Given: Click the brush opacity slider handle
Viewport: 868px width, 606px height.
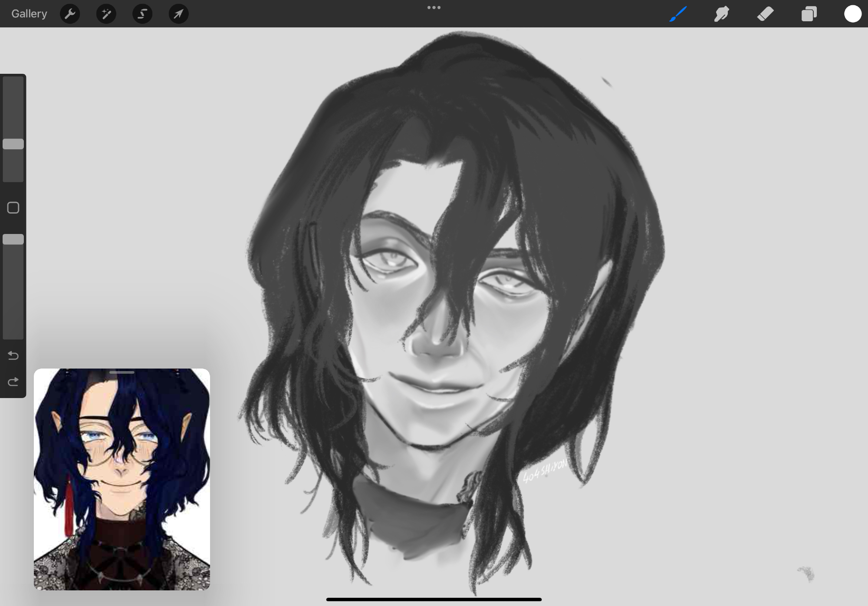Looking at the screenshot, I should (x=13, y=239).
